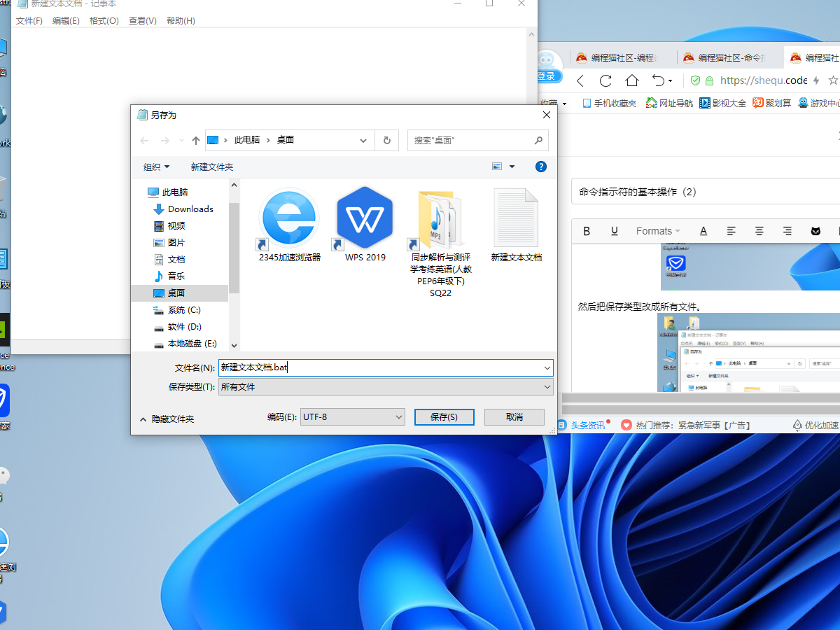Open the help question mark in Save As dialog

[540, 167]
